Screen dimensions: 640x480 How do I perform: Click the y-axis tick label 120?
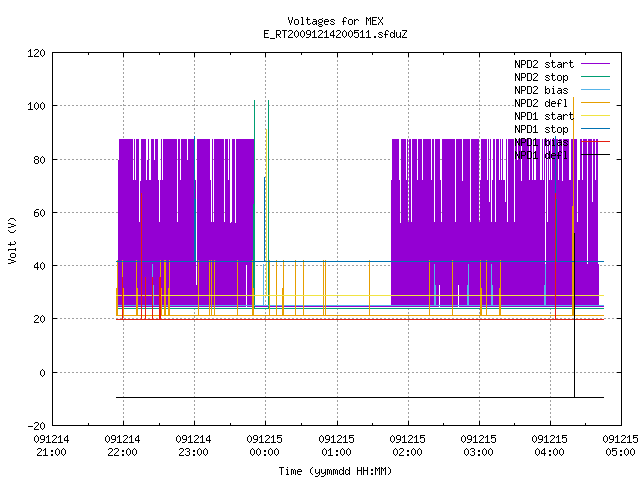[x=36, y=53]
